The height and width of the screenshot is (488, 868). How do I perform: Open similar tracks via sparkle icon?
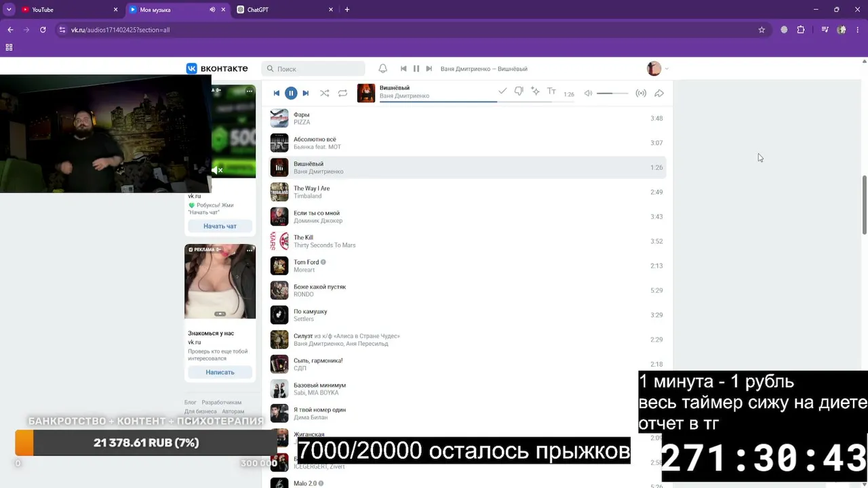535,91
